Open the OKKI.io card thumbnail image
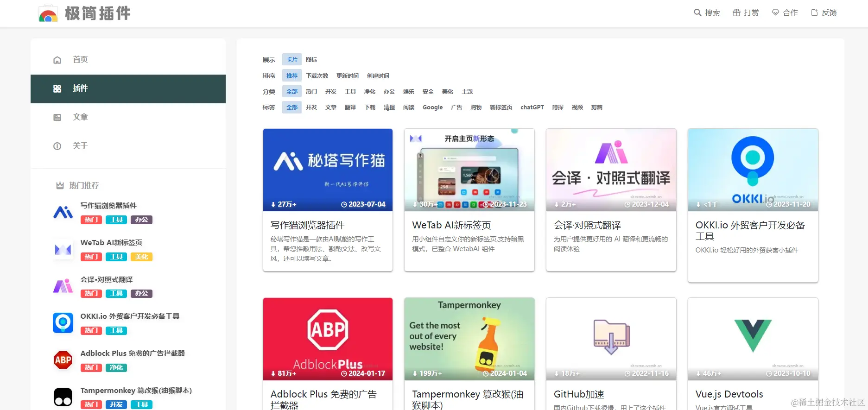The image size is (868, 410). click(753, 170)
